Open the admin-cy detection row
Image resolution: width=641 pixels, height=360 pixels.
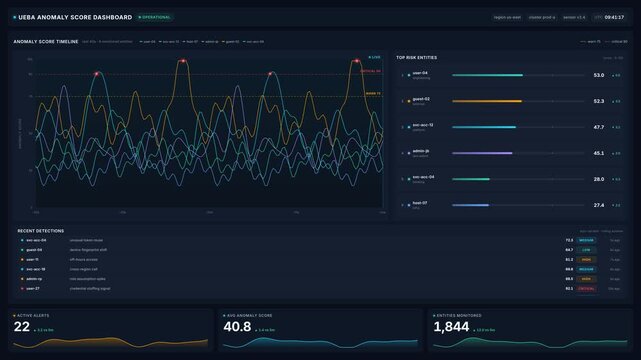coord(321,279)
